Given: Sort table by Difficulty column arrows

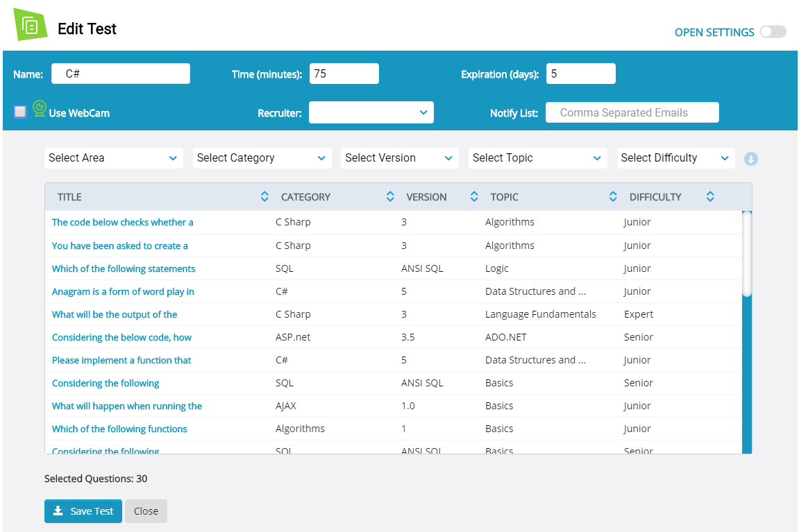Looking at the screenshot, I should pos(710,197).
